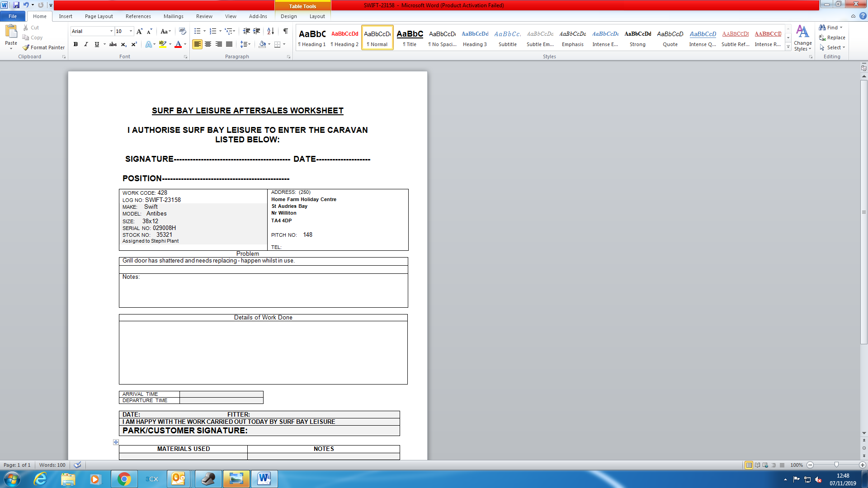Expand the font size dropdown
868x488 pixels.
pos(131,31)
